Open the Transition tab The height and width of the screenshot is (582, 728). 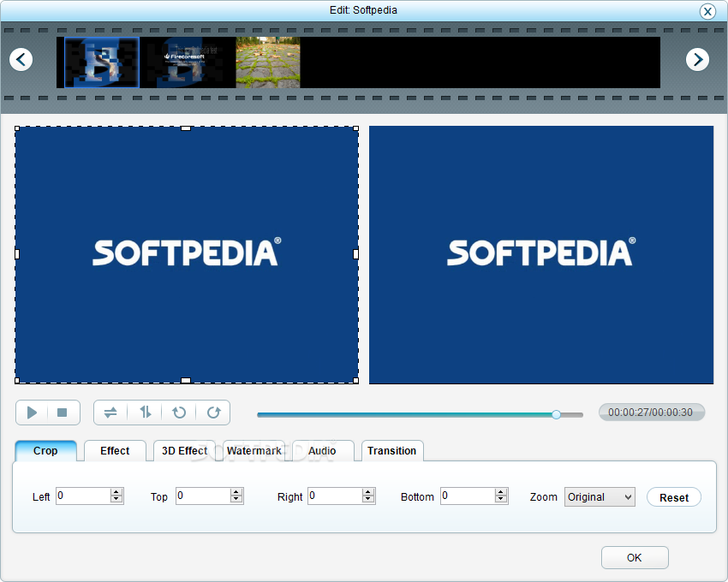(x=392, y=451)
